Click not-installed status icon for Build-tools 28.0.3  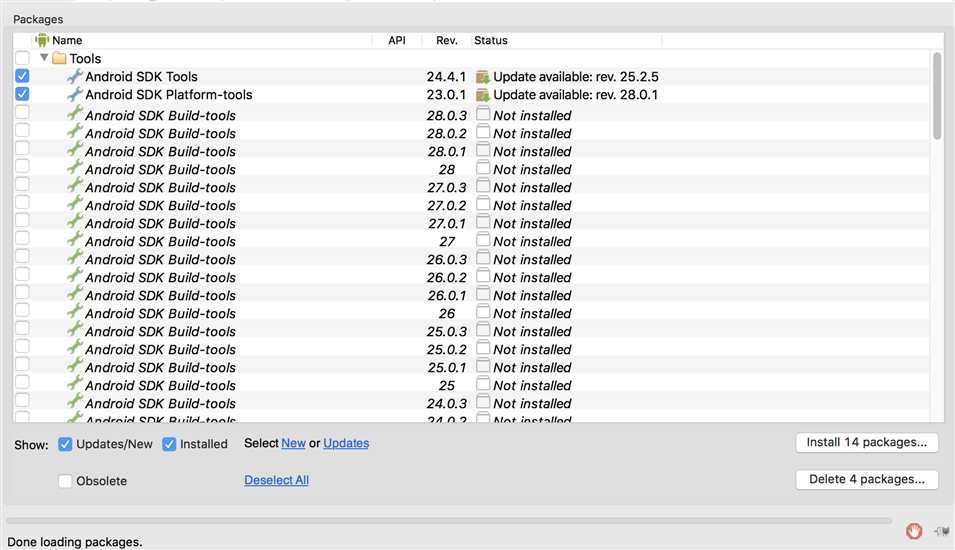[483, 114]
